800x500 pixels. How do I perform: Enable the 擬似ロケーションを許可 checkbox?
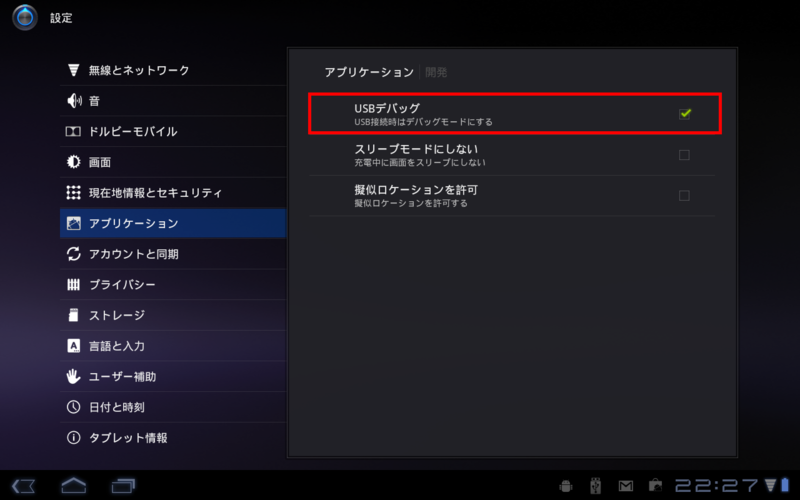point(684,195)
